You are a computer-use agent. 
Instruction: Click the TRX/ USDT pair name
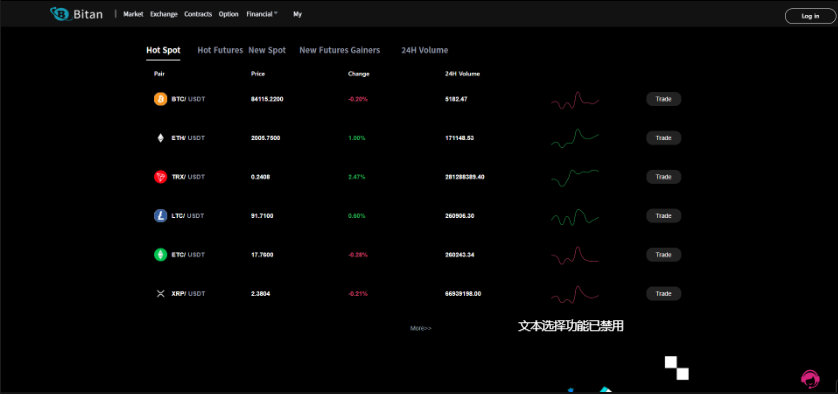tap(188, 177)
